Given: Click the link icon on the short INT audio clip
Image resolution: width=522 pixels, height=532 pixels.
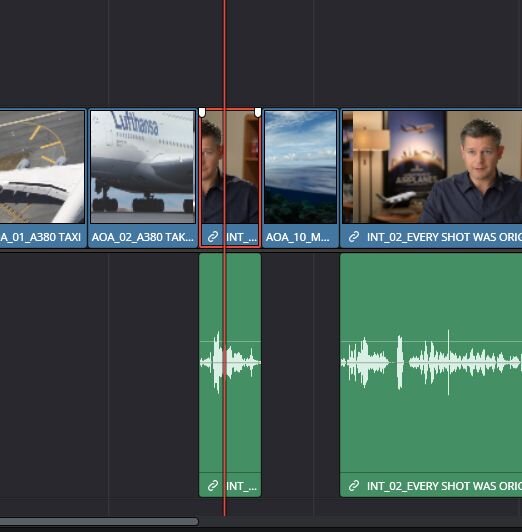Looking at the screenshot, I should [x=213, y=486].
